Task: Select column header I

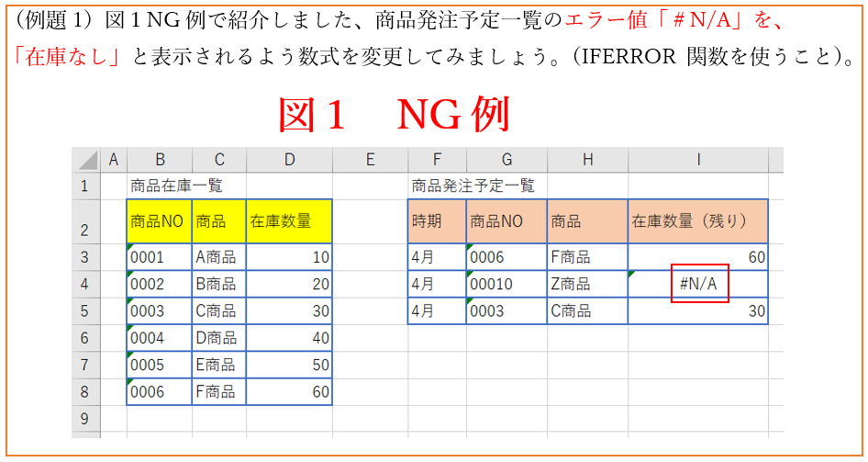Action: click(698, 160)
